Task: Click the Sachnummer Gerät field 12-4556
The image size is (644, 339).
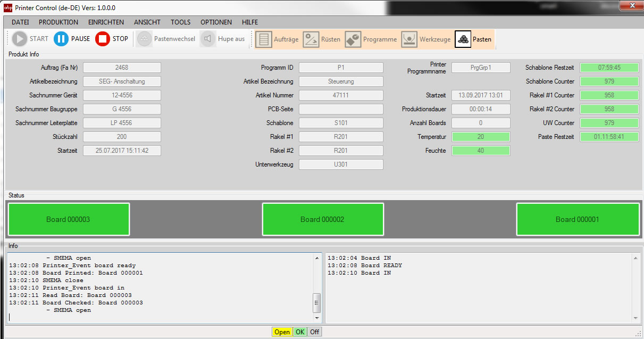Action: click(122, 95)
